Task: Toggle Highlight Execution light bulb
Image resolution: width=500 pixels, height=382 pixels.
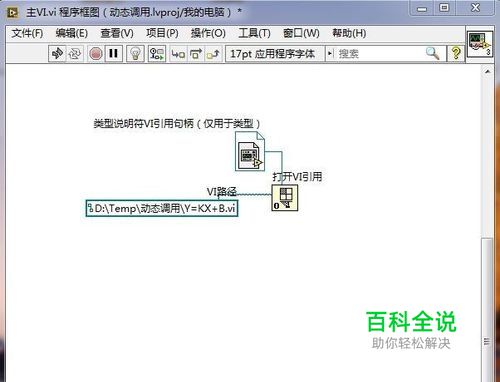Action: pos(135,53)
